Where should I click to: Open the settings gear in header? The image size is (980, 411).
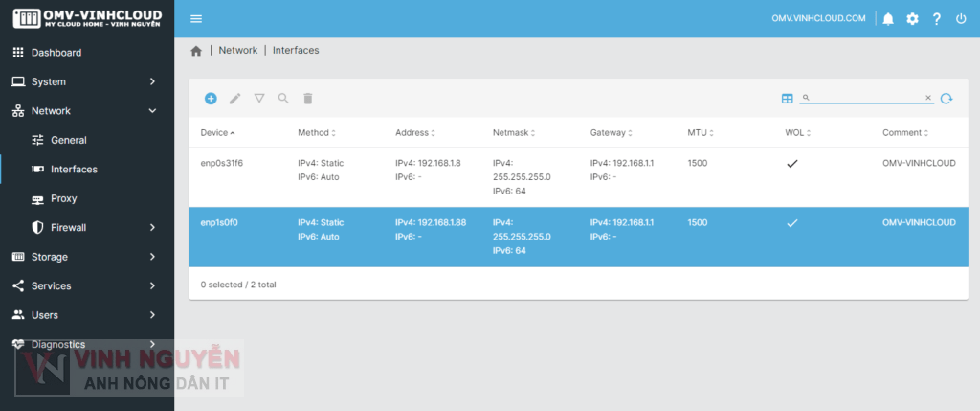pyautogui.click(x=912, y=19)
